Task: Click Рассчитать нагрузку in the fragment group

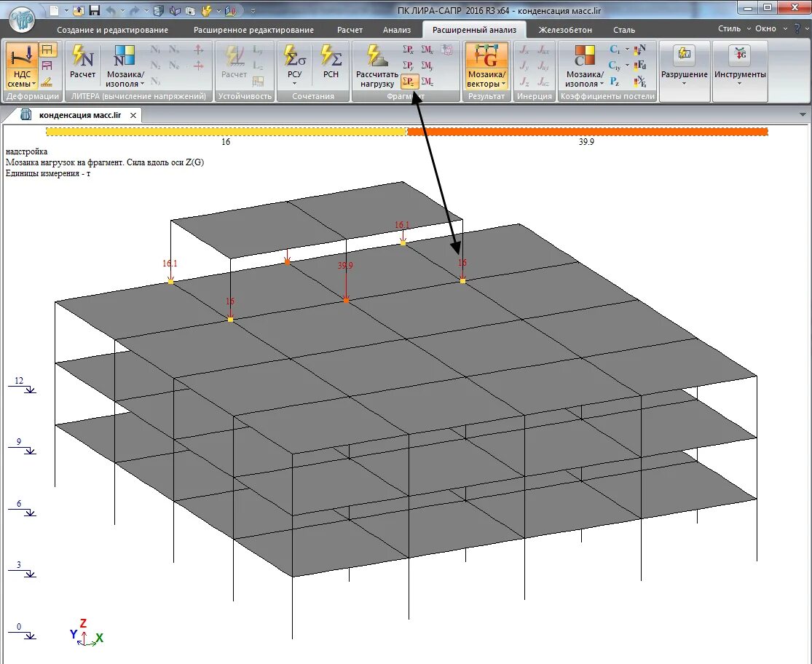Action: tap(377, 66)
